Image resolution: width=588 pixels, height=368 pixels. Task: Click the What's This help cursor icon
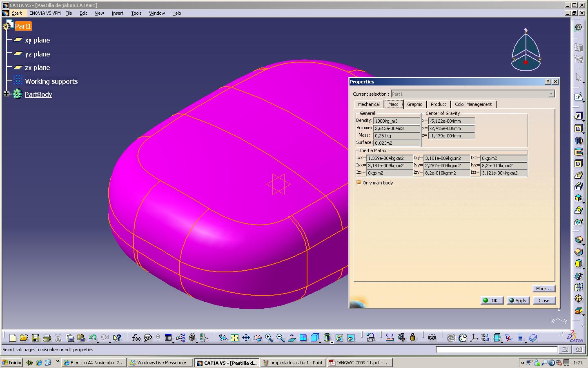(117, 338)
